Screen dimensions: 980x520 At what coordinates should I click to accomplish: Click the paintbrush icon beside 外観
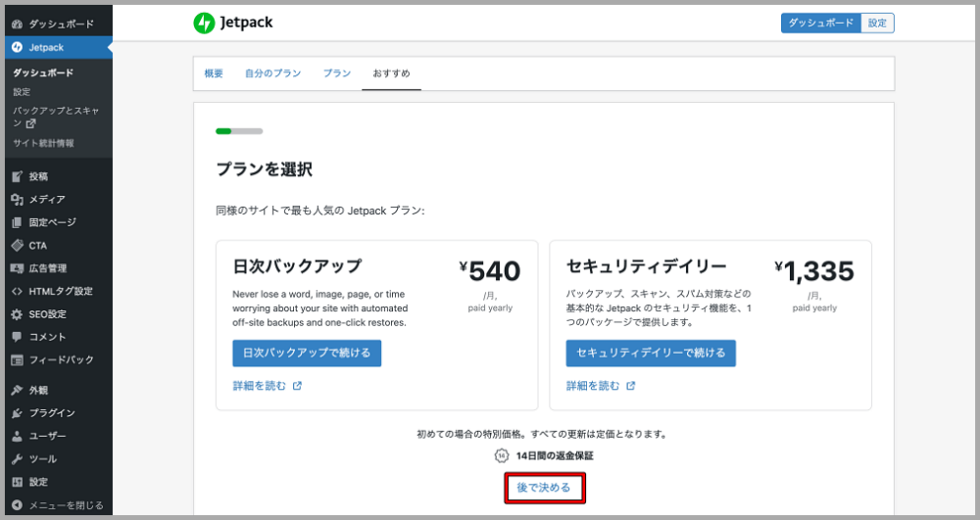(x=17, y=390)
